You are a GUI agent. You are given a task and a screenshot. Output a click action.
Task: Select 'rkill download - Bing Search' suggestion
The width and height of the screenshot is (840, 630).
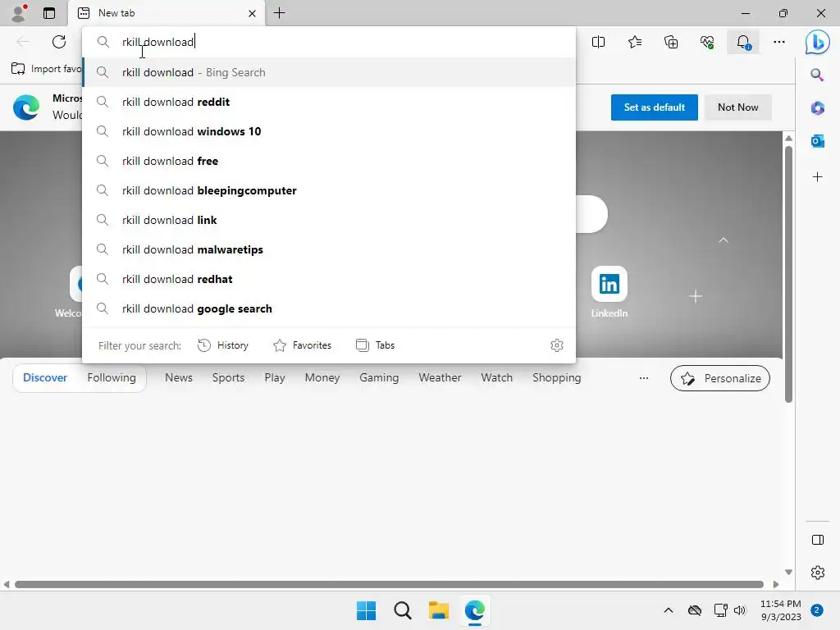click(x=330, y=72)
